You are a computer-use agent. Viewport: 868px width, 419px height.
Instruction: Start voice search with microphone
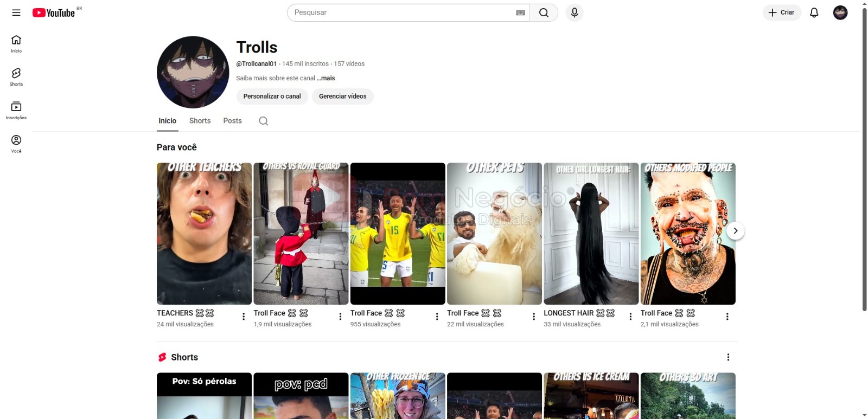[x=574, y=12]
